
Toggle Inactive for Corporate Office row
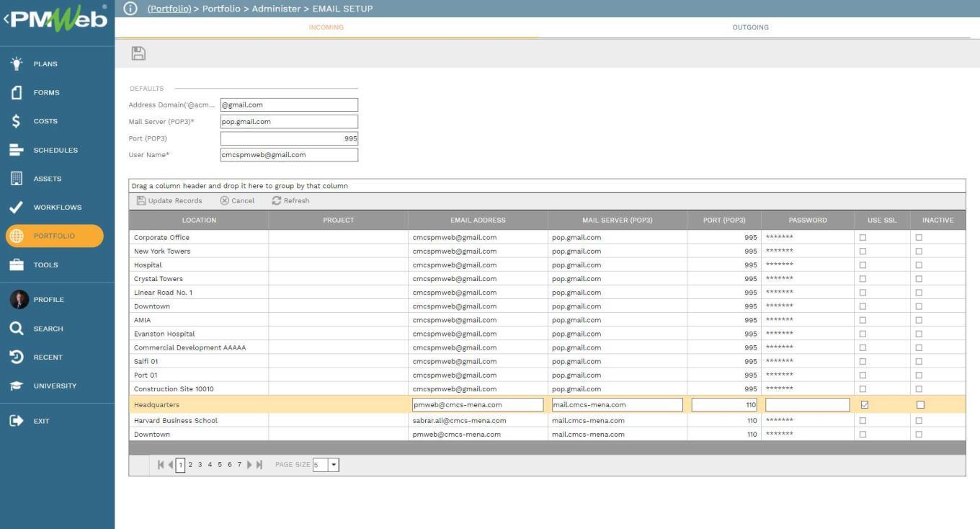(919, 237)
